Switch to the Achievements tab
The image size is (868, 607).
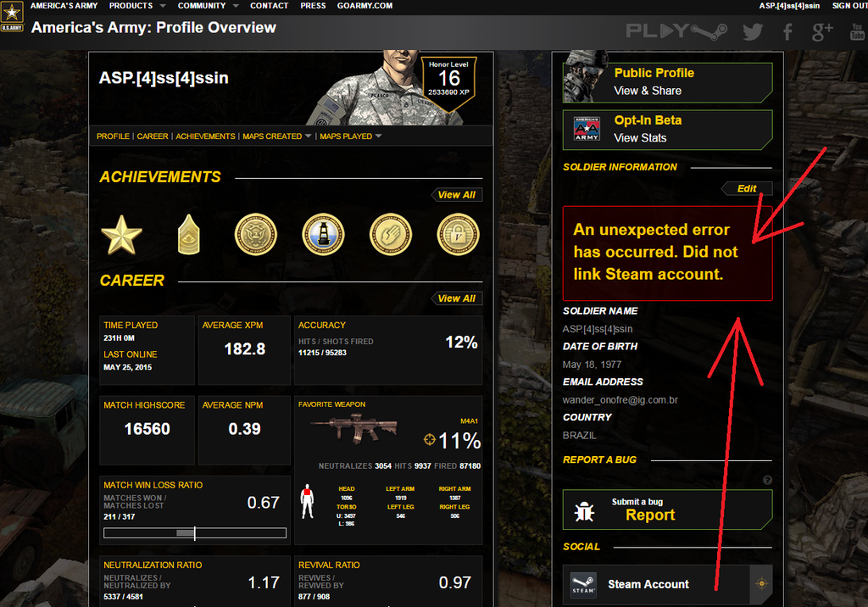(x=205, y=136)
